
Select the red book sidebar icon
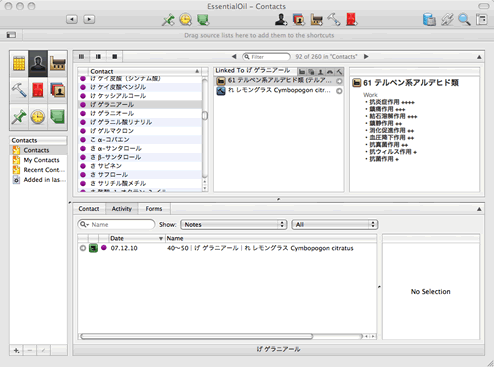click(38, 90)
